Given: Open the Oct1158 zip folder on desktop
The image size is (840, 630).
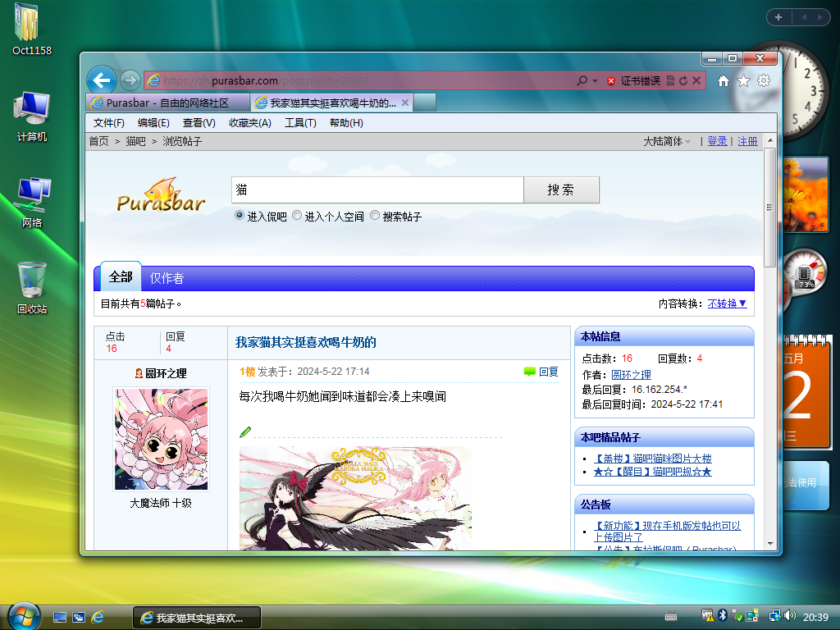Looking at the screenshot, I should click(32, 30).
